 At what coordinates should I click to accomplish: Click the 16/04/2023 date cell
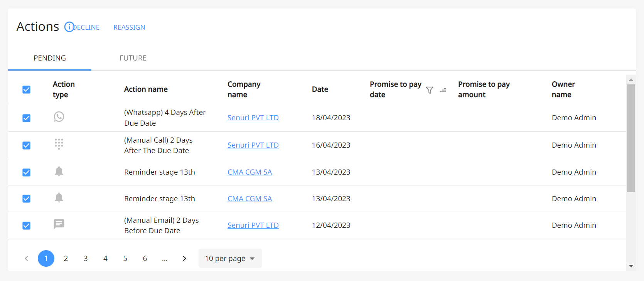point(331,145)
